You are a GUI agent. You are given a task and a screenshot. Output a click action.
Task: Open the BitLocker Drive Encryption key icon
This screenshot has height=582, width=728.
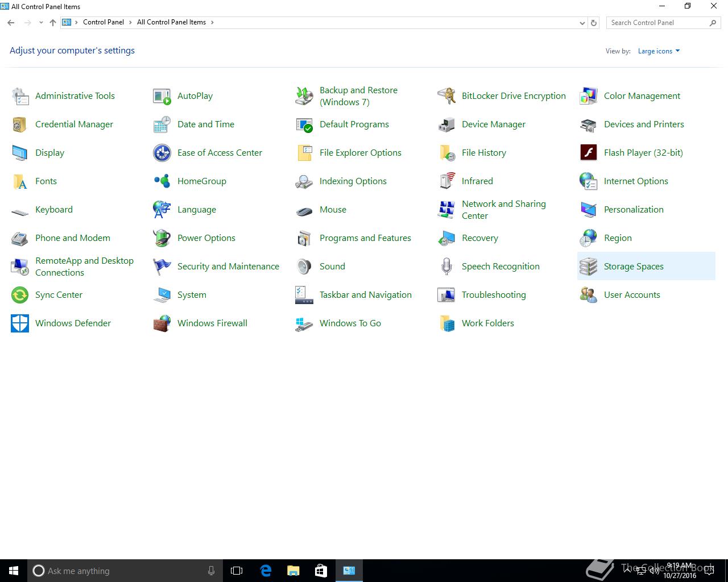(x=446, y=96)
